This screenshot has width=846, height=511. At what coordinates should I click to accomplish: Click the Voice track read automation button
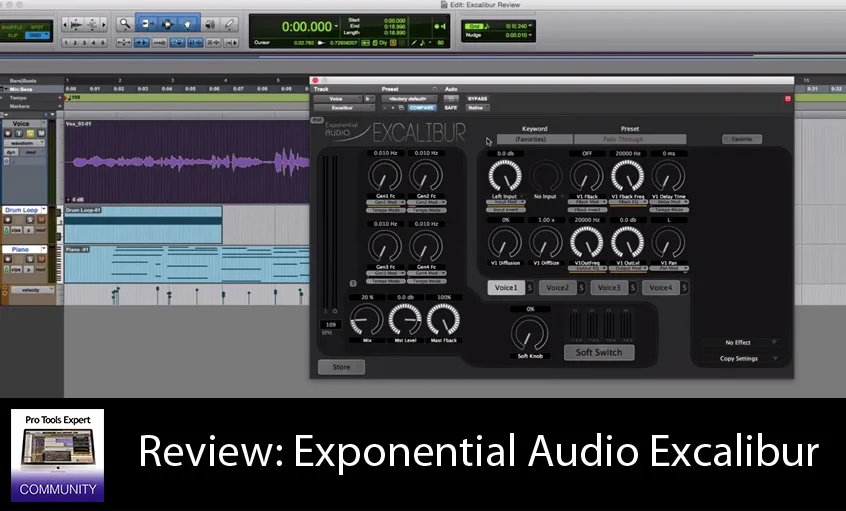coord(31,152)
